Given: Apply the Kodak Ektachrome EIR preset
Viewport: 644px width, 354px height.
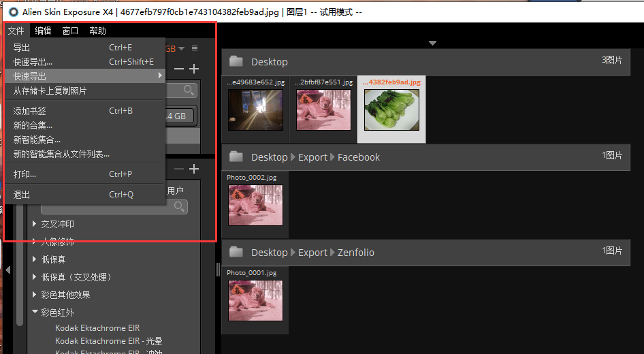Looking at the screenshot, I should (97, 328).
